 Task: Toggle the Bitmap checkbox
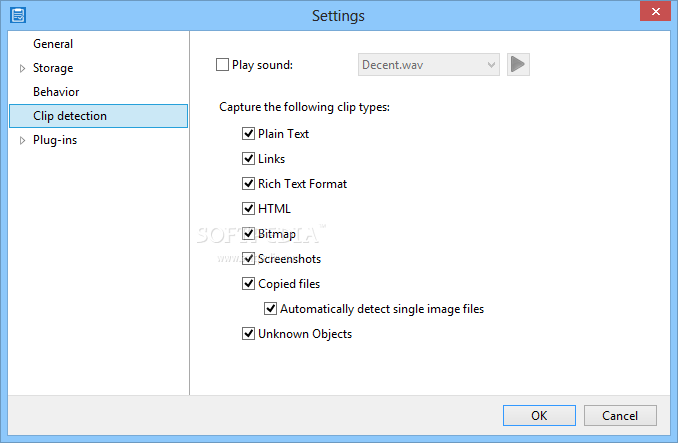point(248,234)
